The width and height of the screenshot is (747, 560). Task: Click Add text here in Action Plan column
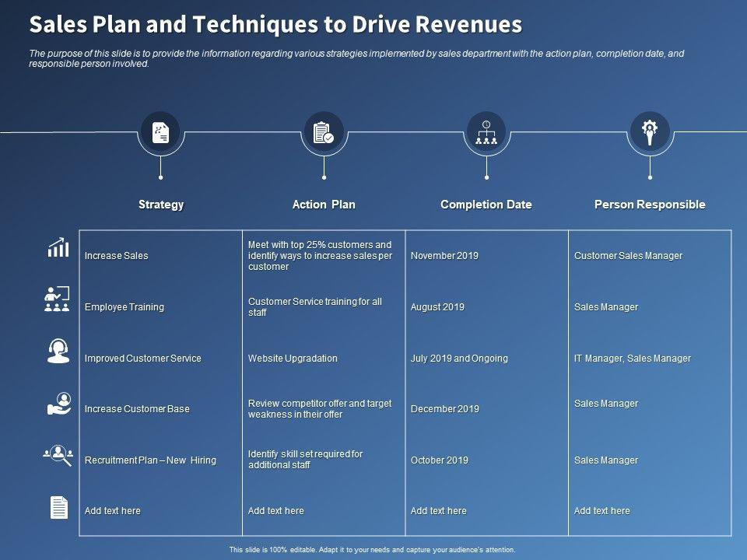pos(275,510)
